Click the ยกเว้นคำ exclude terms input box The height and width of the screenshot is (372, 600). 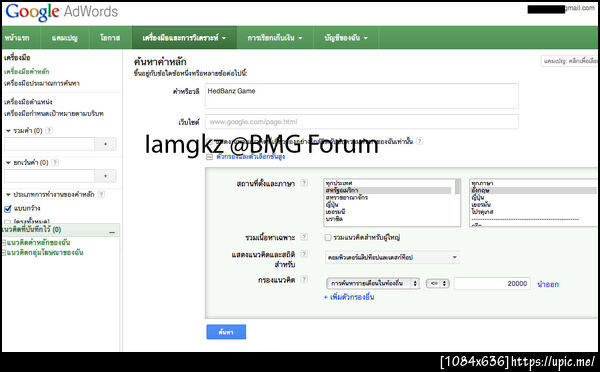pos(49,176)
